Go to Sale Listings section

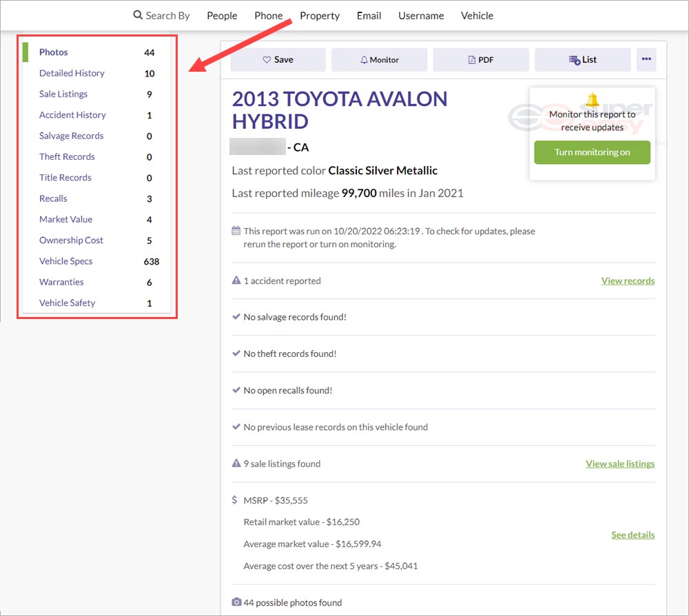coord(63,94)
